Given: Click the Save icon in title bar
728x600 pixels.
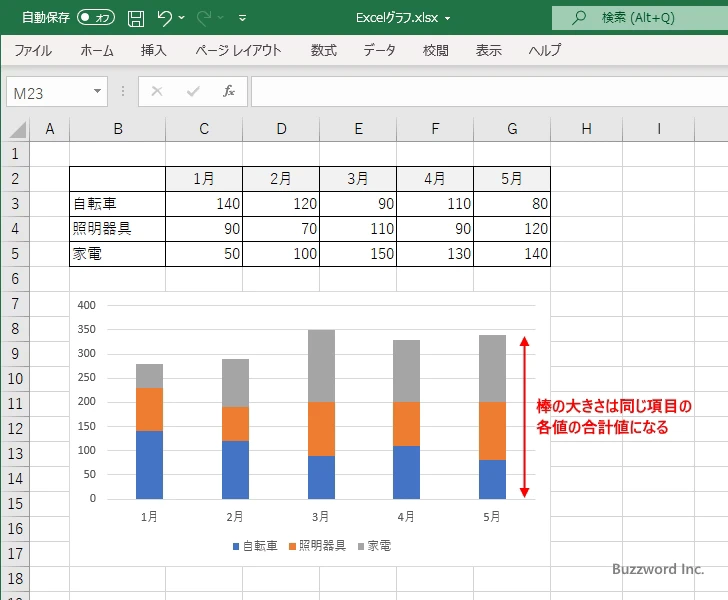Looking at the screenshot, I should point(136,18).
